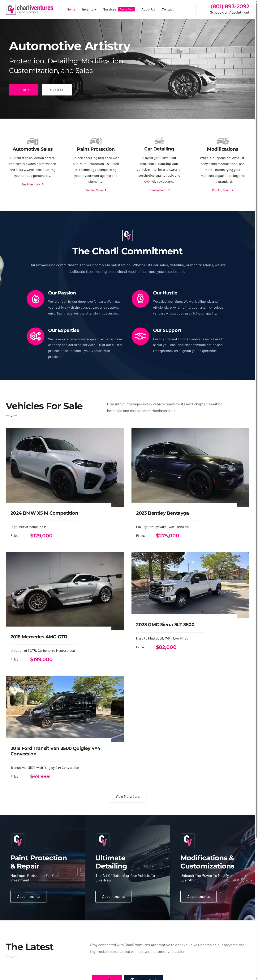Click Appointments under Ultimate Detailing

[113, 897]
